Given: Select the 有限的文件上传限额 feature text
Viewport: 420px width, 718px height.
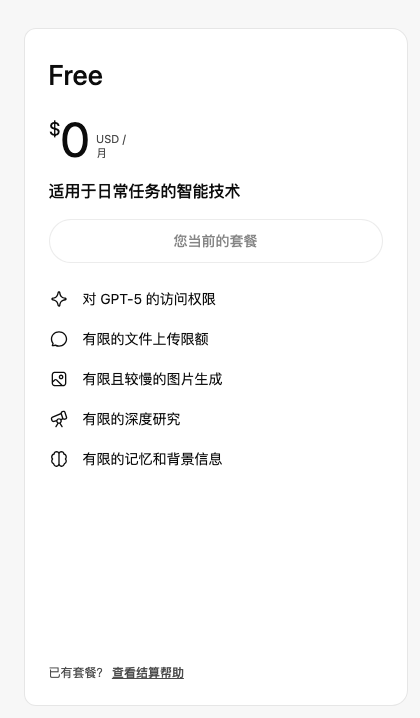Looking at the screenshot, I should (146, 339).
